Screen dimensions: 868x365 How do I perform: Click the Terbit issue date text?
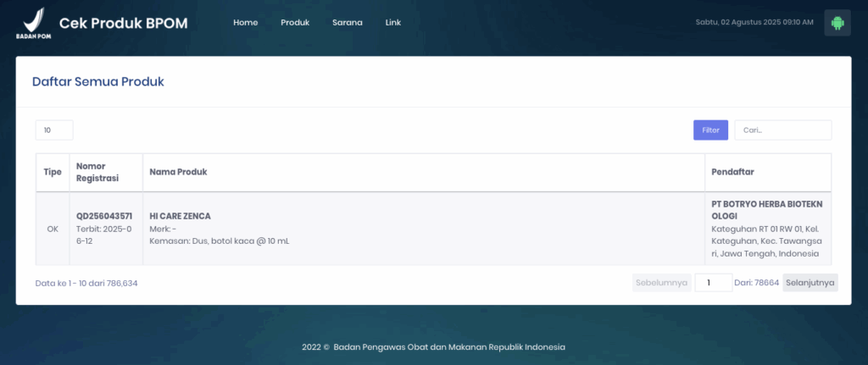tap(103, 235)
